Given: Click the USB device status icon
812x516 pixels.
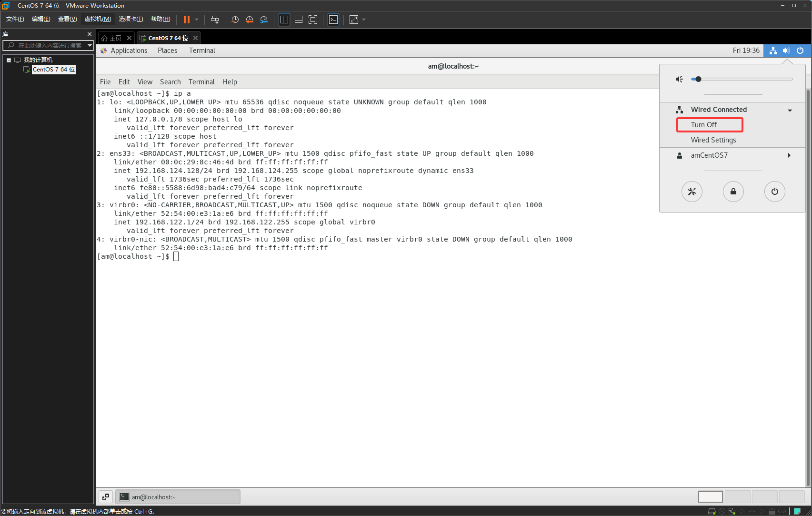Looking at the screenshot, I should pyautogui.click(x=772, y=511).
